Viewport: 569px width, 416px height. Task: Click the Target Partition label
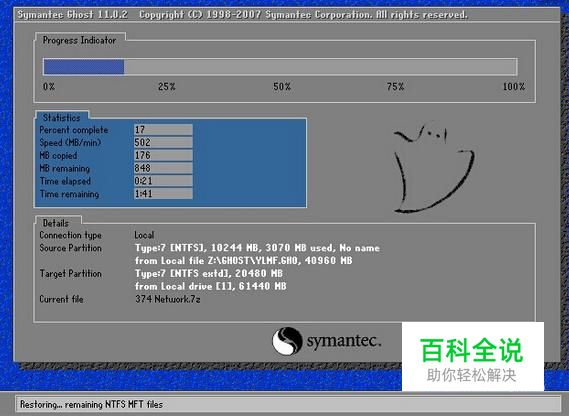click(x=70, y=273)
